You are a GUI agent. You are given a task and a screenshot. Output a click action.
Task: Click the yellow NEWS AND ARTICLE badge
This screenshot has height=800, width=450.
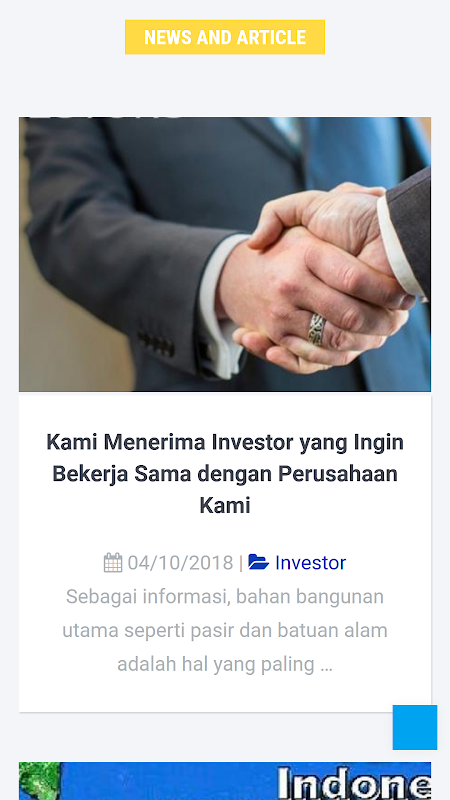225,37
